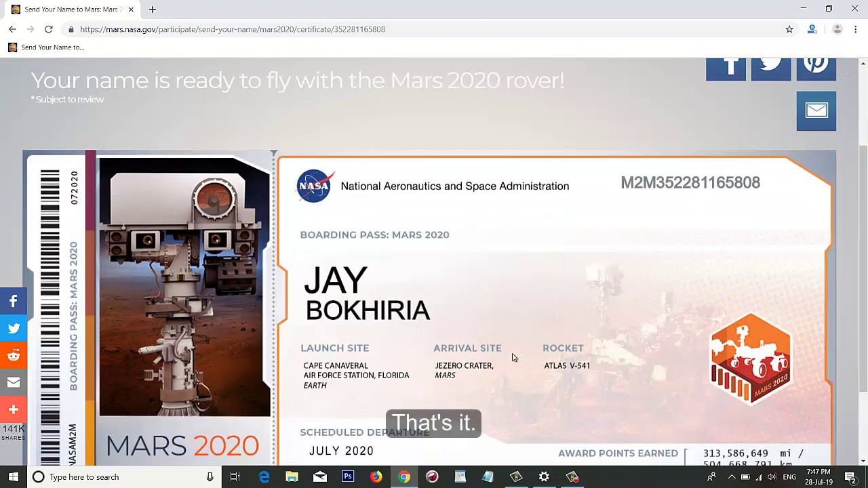
Task: Open the Chrome three-dot menu
Action: point(856,29)
